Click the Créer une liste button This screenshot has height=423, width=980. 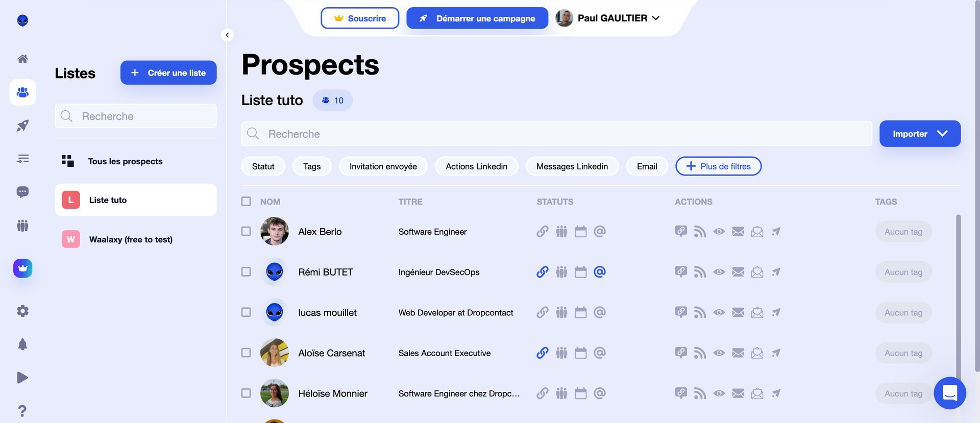coord(168,73)
